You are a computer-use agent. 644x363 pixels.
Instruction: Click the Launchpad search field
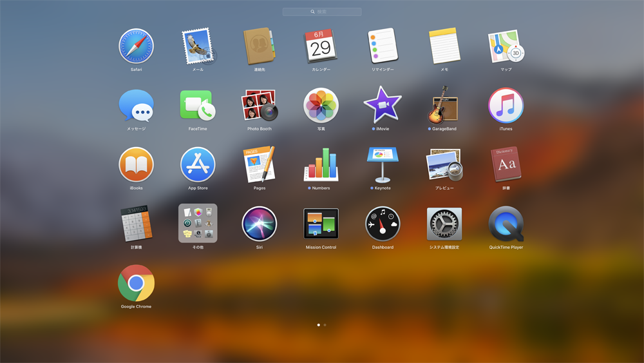tap(322, 12)
